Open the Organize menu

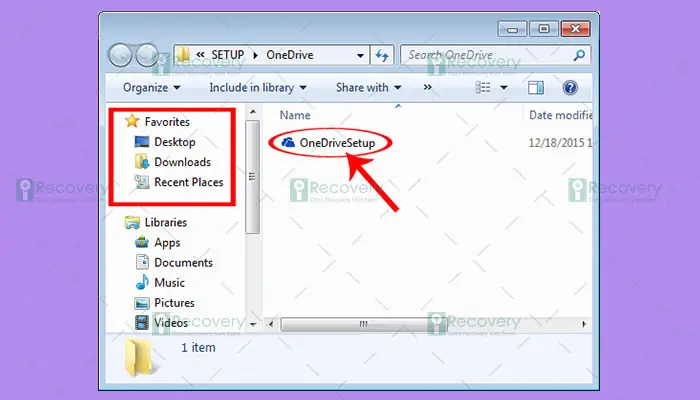coord(152,88)
